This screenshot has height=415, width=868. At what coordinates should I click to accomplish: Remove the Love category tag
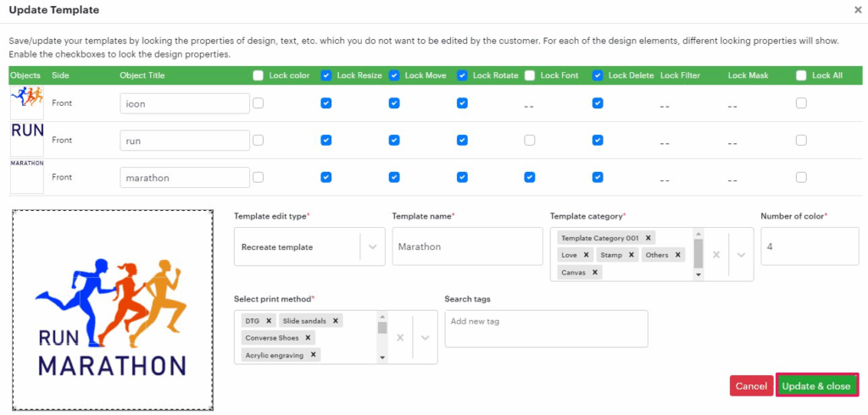coord(586,255)
